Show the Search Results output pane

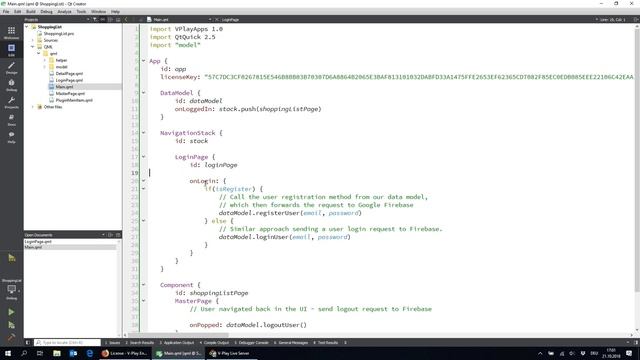140,343
